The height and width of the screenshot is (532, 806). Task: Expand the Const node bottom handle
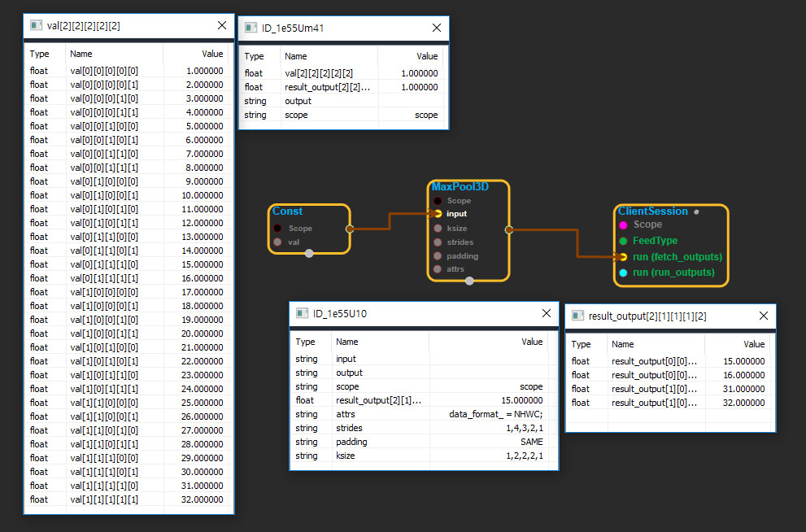coord(309,254)
